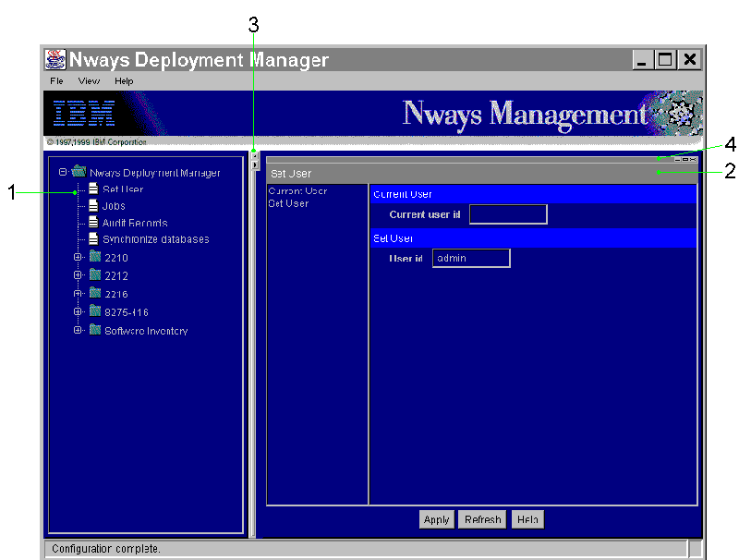
Task: Click the Jobs document icon
Action: pos(93,206)
